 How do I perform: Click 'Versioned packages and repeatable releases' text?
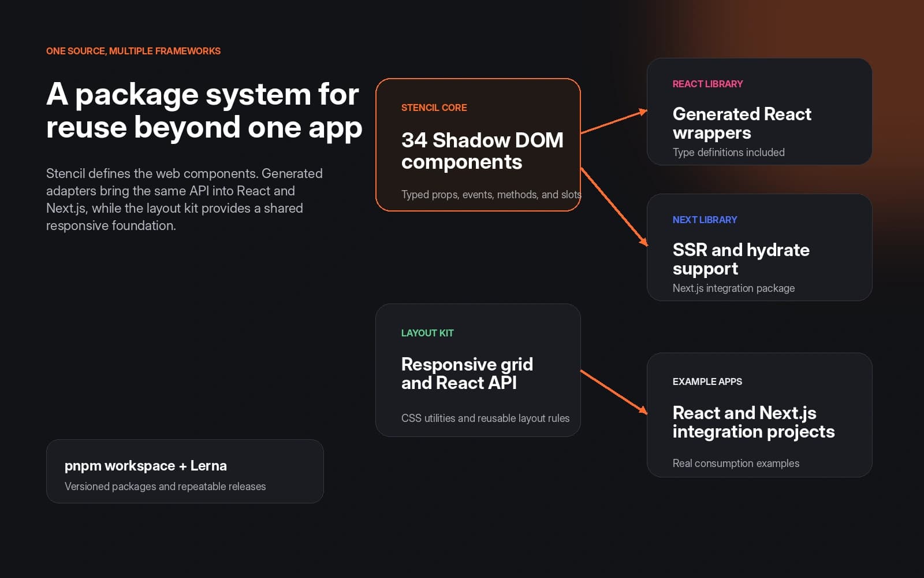point(165,487)
